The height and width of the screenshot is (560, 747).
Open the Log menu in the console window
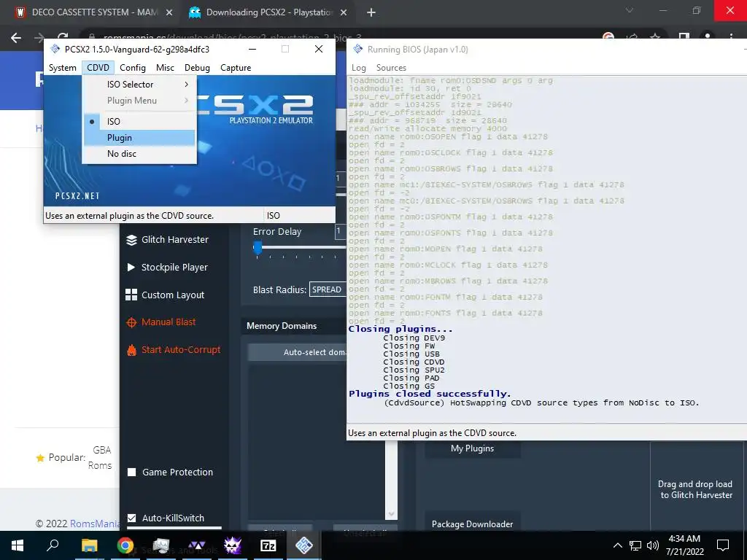click(x=359, y=68)
